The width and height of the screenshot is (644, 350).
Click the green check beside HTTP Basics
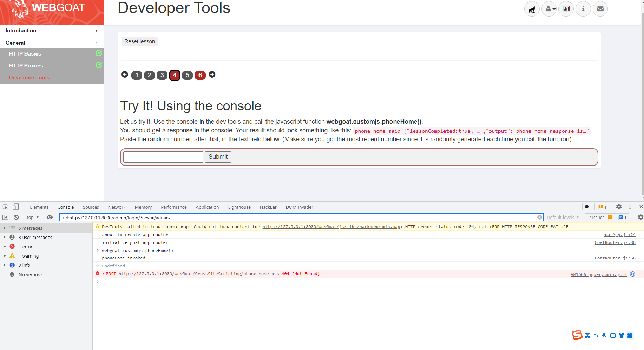tap(99, 53)
